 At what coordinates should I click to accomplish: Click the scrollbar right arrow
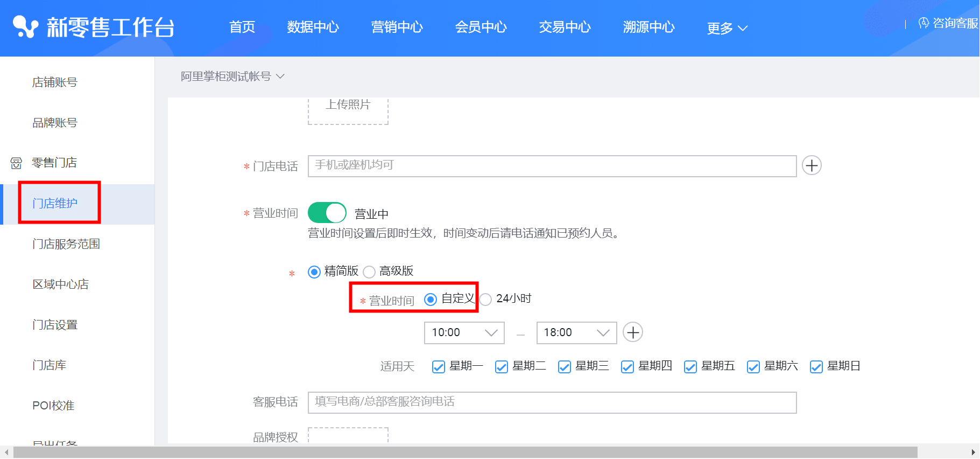(974, 453)
